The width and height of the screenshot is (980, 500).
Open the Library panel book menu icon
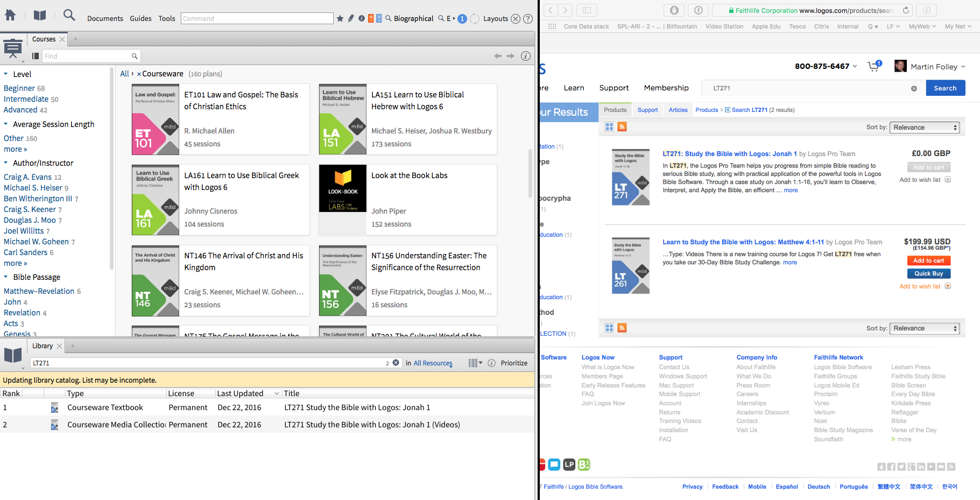13,355
